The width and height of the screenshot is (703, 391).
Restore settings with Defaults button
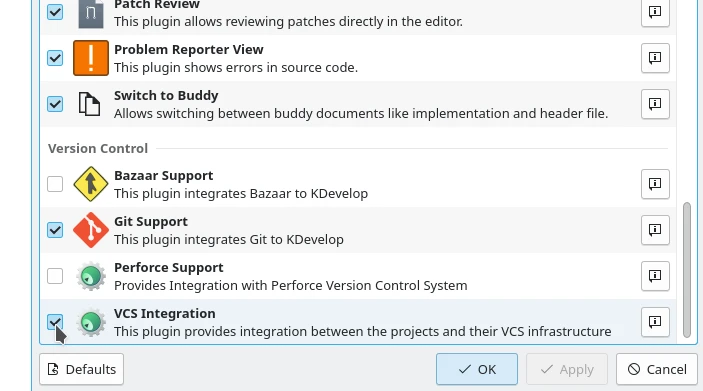click(x=81, y=369)
